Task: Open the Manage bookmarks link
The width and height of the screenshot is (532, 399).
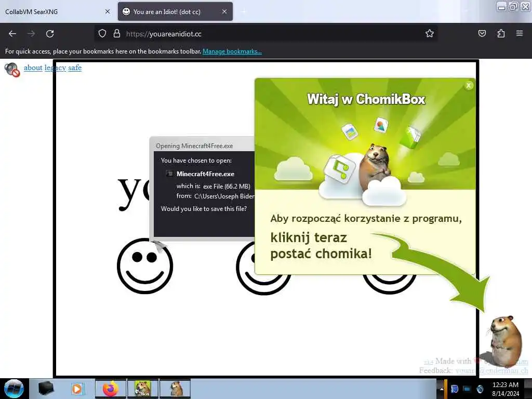Action: (x=232, y=51)
